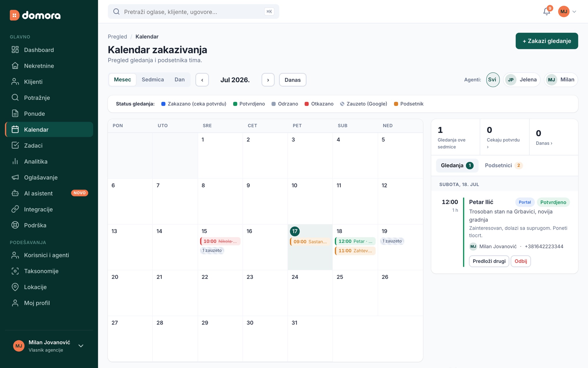Click Zakazi gledanje button
Screen dimensions: 588x368
coord(547,41)
